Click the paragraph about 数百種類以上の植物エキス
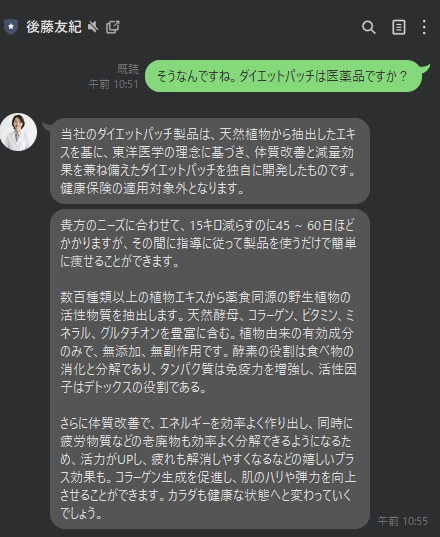Image resolution: width=440 pixels, height=537 pixels. (x=208, y=342)
